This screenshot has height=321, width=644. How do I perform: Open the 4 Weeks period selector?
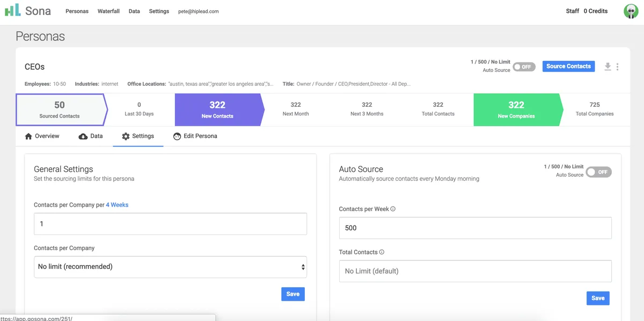(117, 205)
